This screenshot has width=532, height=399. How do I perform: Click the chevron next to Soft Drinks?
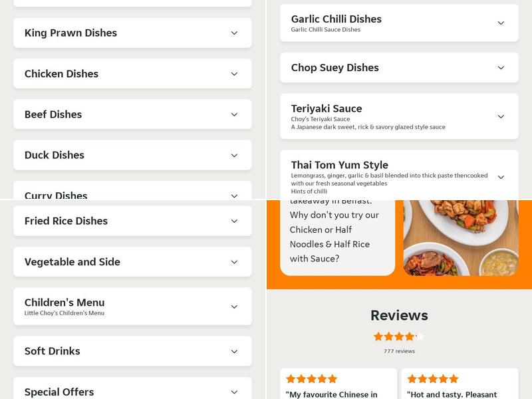pos(233,350)
